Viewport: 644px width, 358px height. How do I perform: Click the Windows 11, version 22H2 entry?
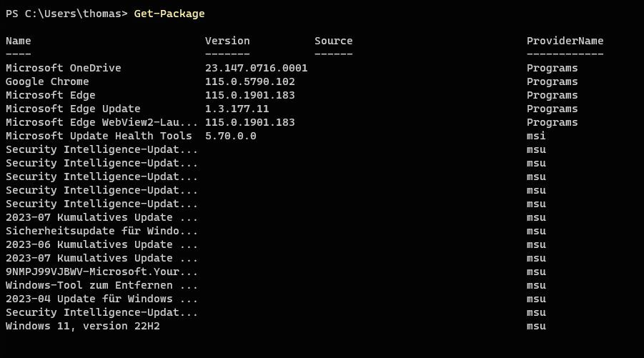pyautogui.click(x=89, y=327)
